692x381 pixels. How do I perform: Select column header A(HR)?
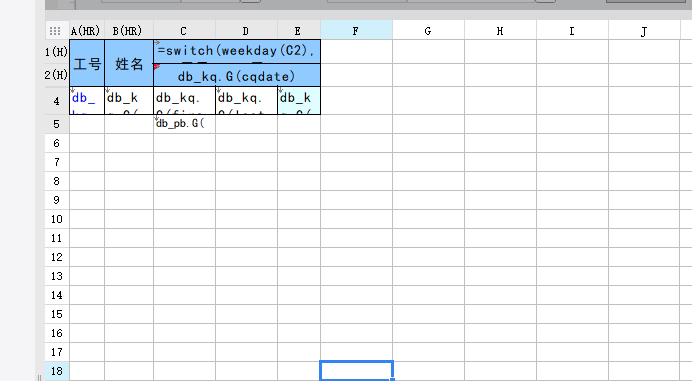coord(86,31)
